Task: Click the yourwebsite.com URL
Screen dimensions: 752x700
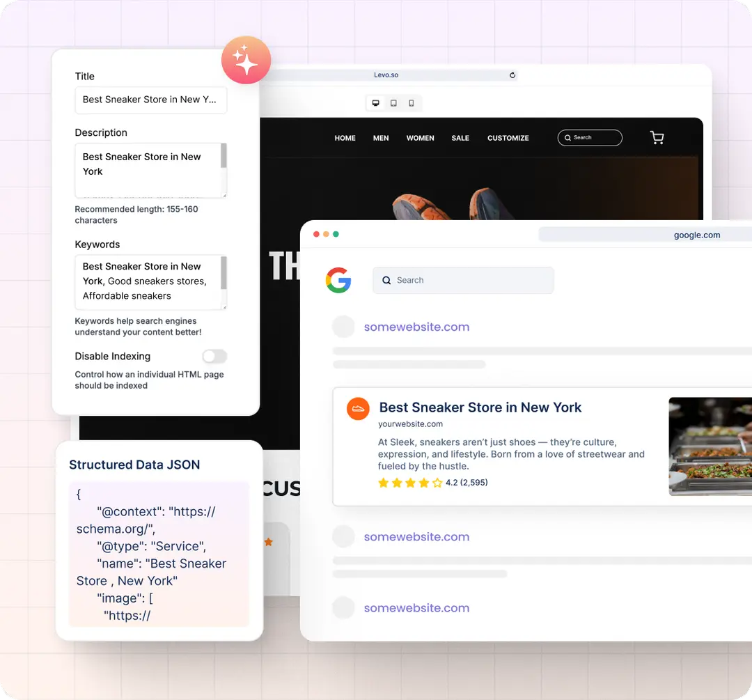Action: pyautogui.click(x=410, y=424)
